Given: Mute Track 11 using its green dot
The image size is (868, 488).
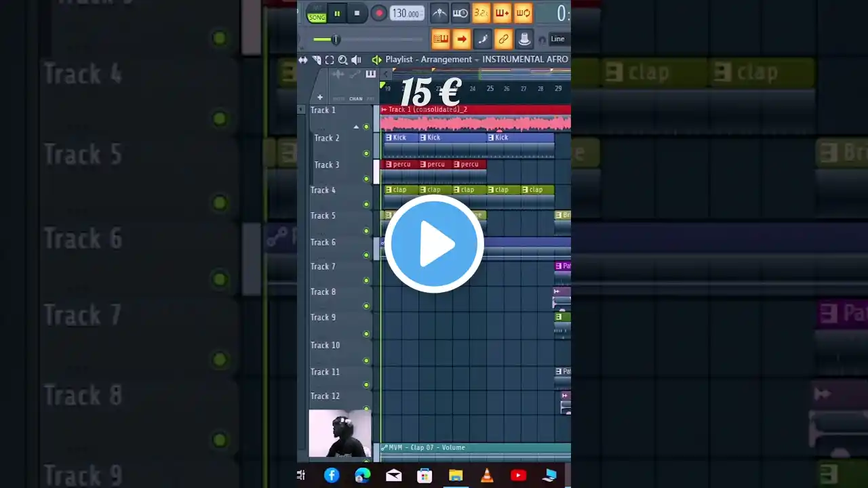Looking at the screenshot, I should (x=366, y=385).
